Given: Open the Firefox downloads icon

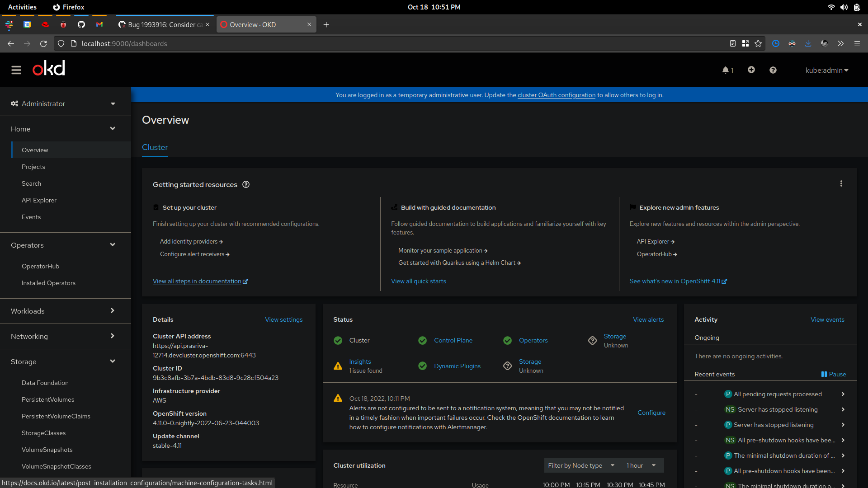Looking at the screenshot, I should coord(808,43).
